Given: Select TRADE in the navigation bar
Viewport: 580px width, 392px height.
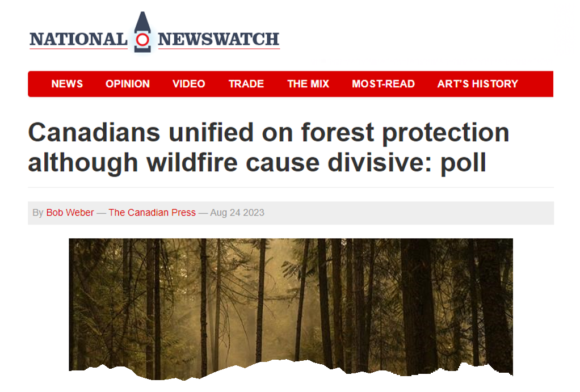Looking at the screenshot, I should tap(246, 84).
